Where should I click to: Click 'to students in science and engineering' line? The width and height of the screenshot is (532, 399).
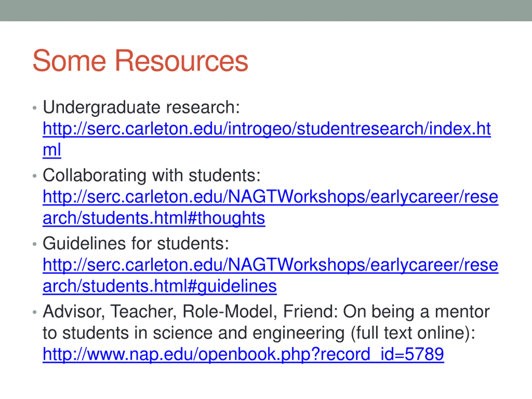(259, 333)
